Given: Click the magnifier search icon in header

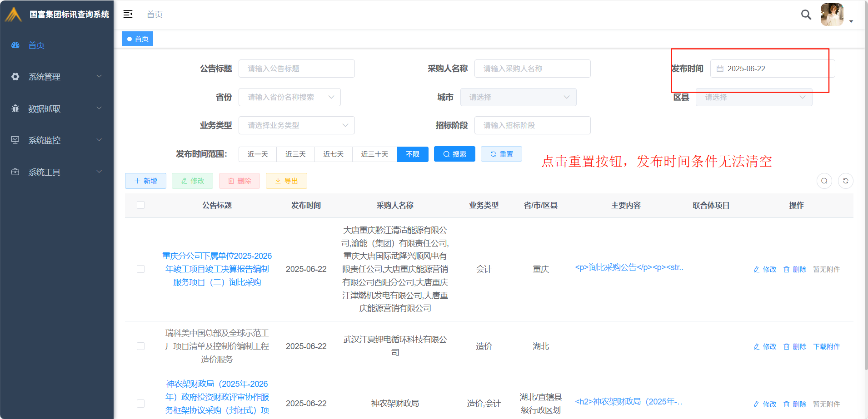Looking at the screenshot, I should pyautogui.click(x=806, y=15).
